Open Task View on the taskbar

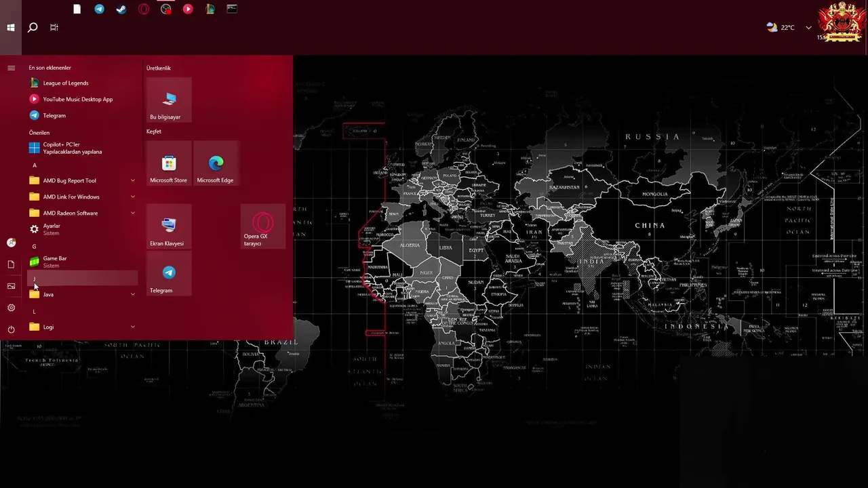[54, 28]
